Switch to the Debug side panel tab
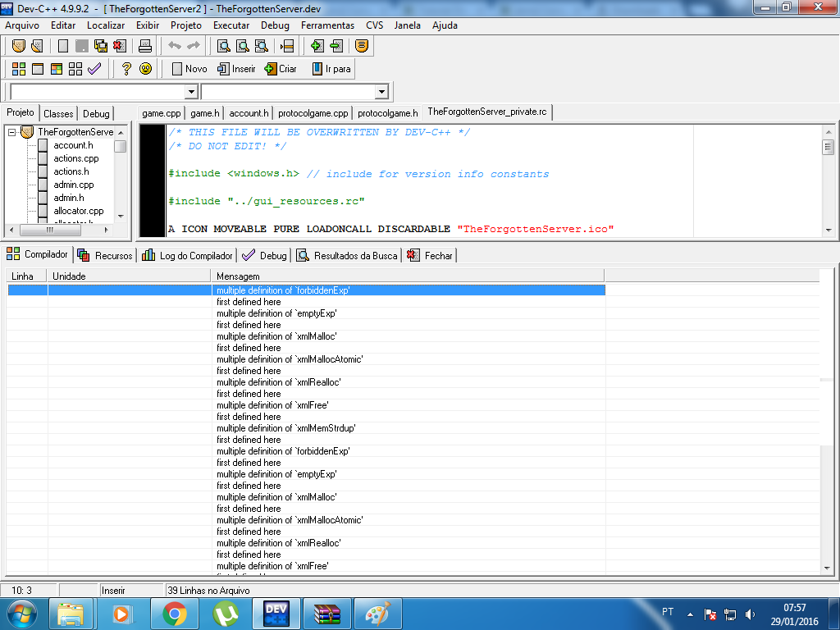Screen dimensions: 840x630 coord(96,113)
